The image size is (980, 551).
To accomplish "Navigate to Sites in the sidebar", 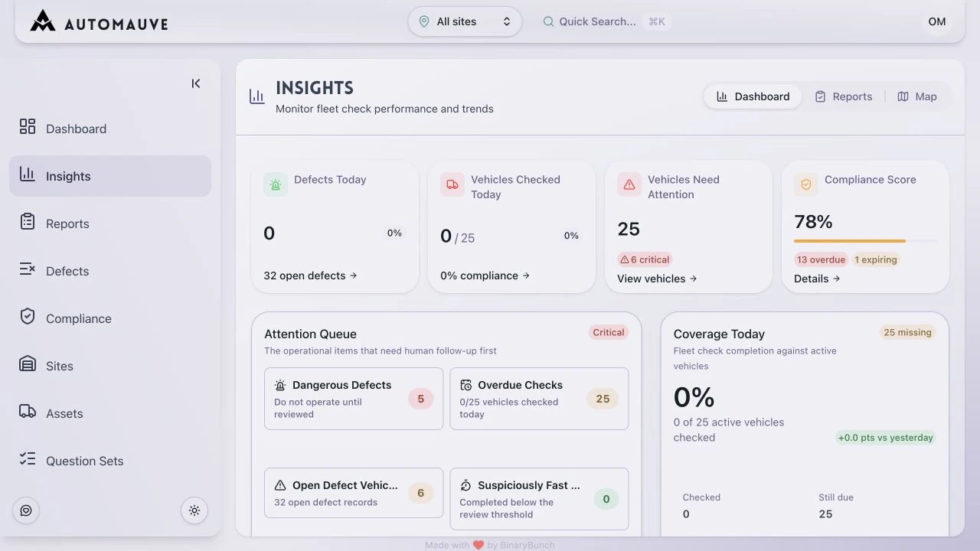I will (x=110, y=366).
